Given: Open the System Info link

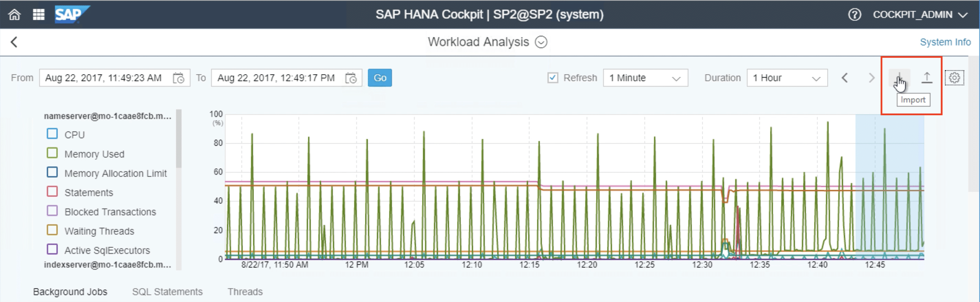Looking at the screenshot, I should point(945,42).
